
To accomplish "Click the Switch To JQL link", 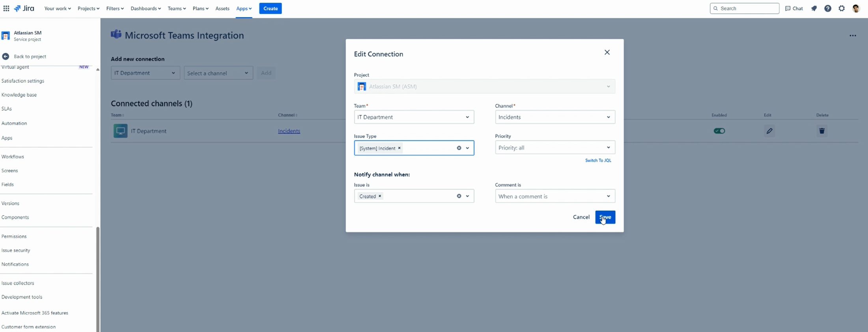I will [x=598, y=160].
